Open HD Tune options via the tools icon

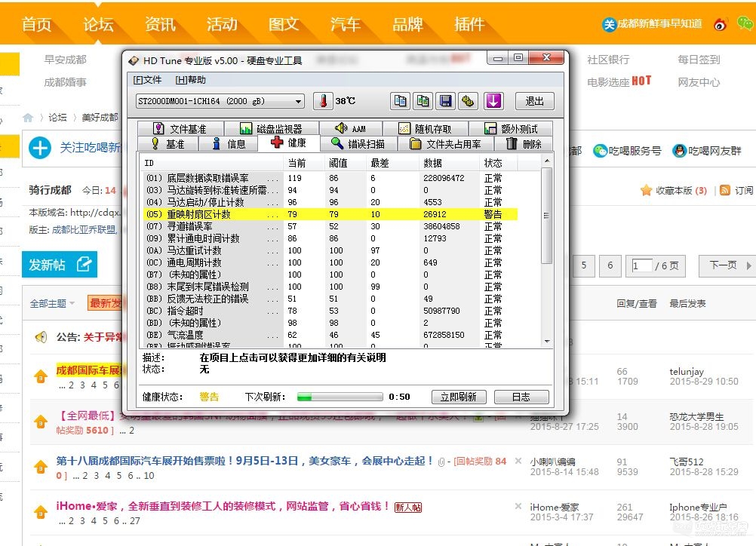click(x=468, y=101)
